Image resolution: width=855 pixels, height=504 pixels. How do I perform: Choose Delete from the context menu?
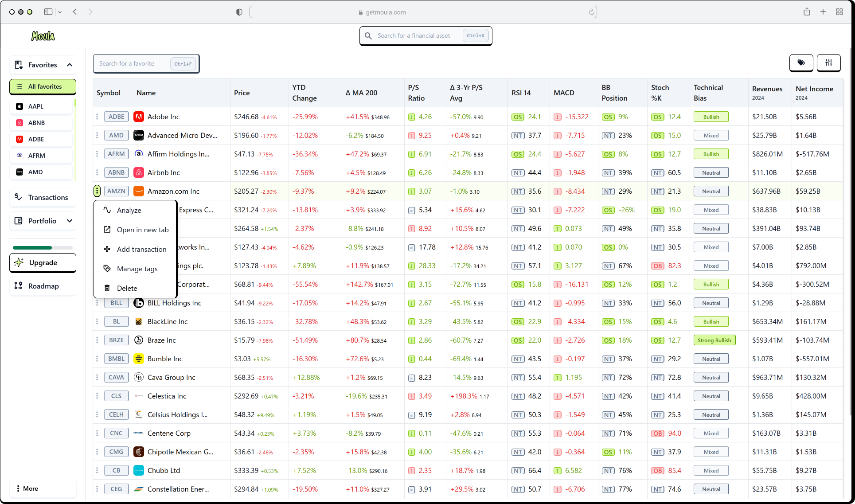(x=135, y=288)
